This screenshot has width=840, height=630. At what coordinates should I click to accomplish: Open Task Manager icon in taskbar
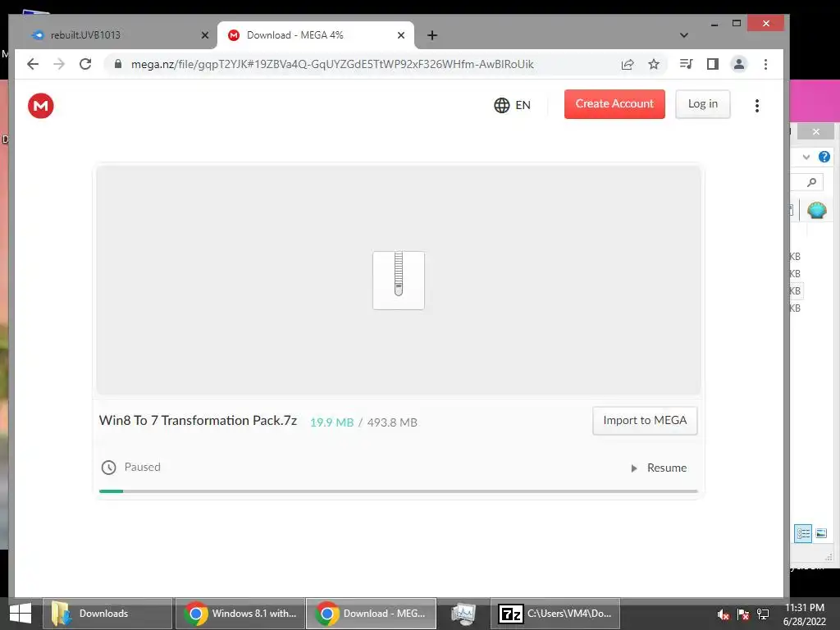click(x=463, y=614)
